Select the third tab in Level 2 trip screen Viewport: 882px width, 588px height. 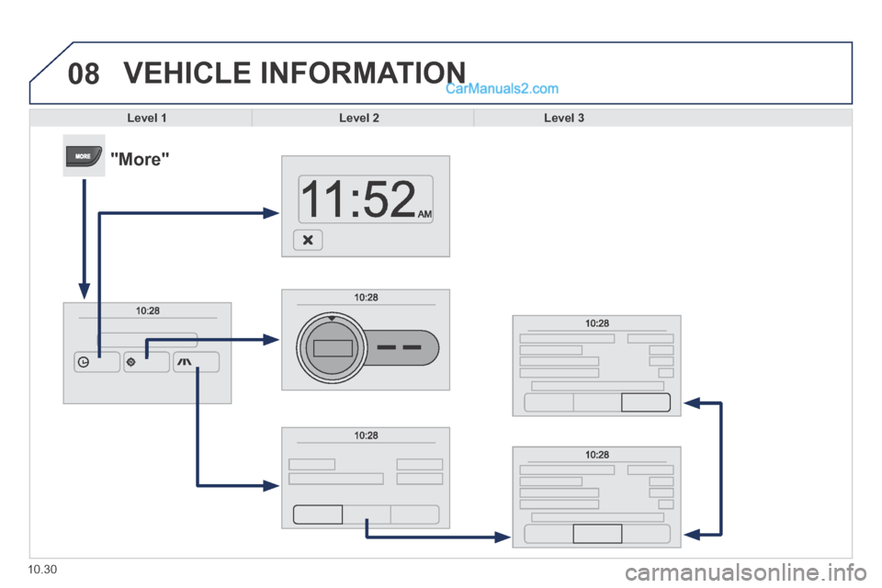click(414, 514)
